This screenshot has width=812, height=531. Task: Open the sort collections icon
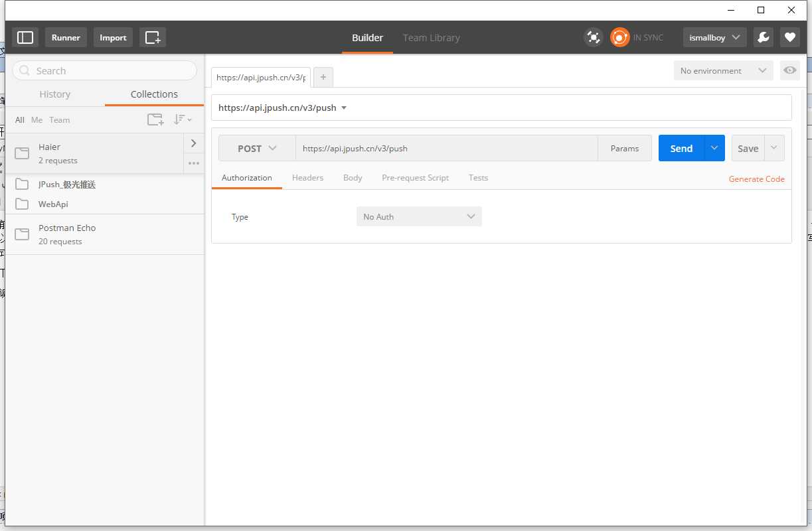pyautogui.click(x=183, y=119)
